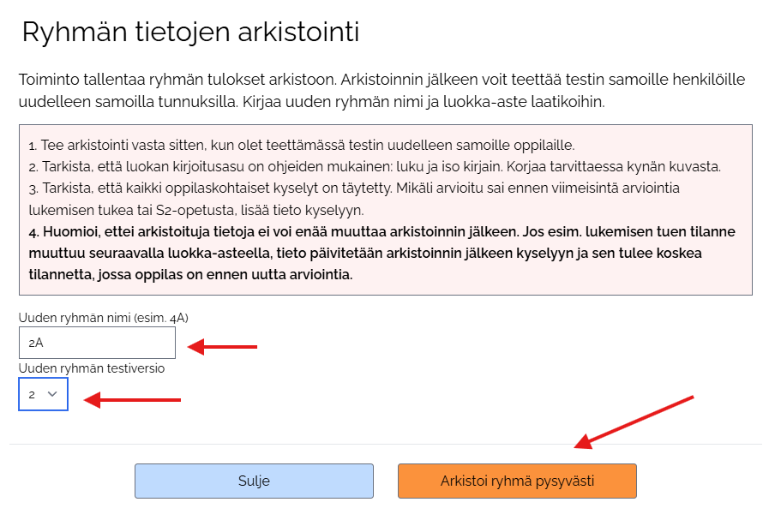Open the "Uuden ryhmän testiversio" dropdown

(x=43, y=394)
